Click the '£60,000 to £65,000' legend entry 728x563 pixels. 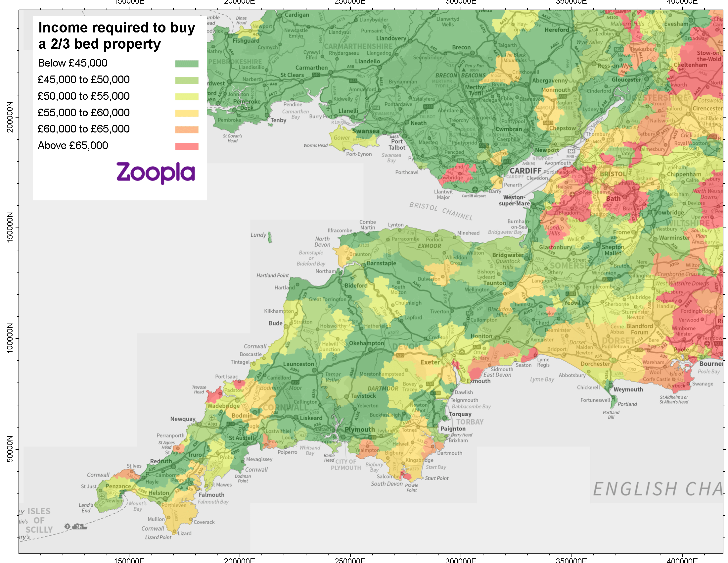click(x=83, y=129)
